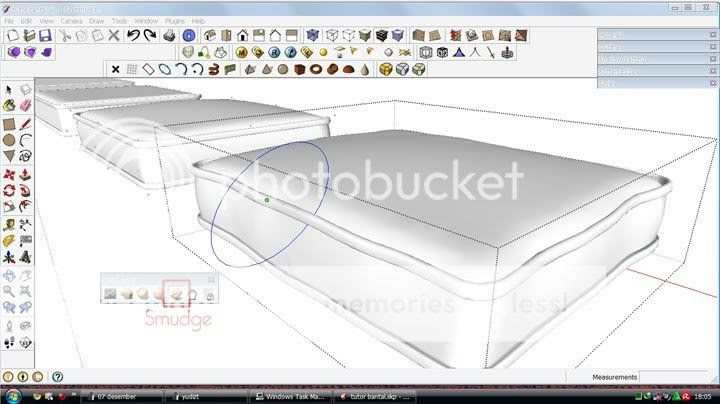Viewport: 720px width, 404px height.
Task: Open the Window menu
Action: click(x=146, y=21)
